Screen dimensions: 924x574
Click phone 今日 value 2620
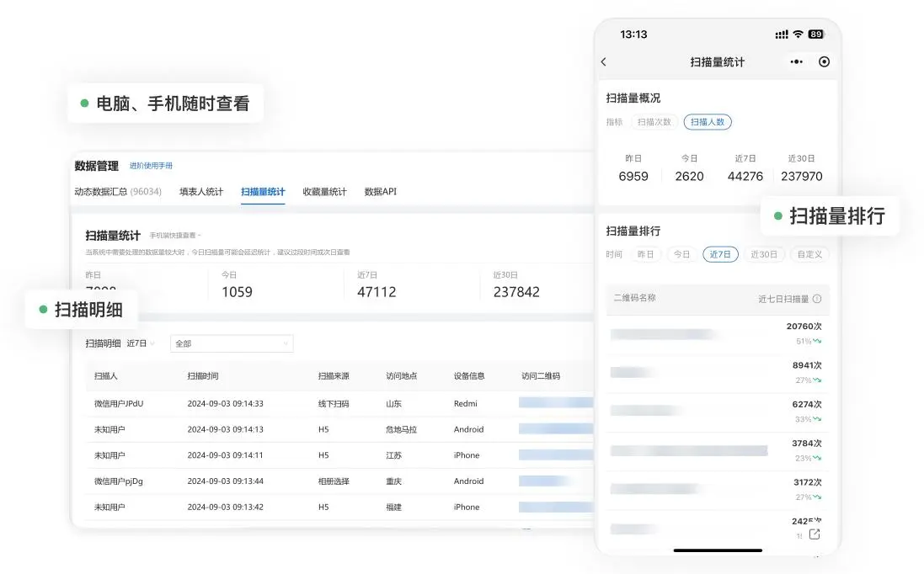[690, 177]
